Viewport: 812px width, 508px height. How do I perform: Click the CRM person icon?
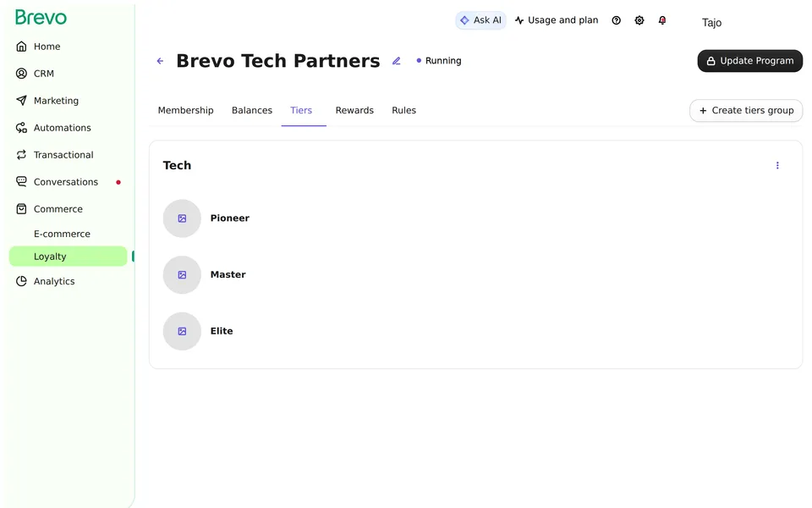pos(21,74)
